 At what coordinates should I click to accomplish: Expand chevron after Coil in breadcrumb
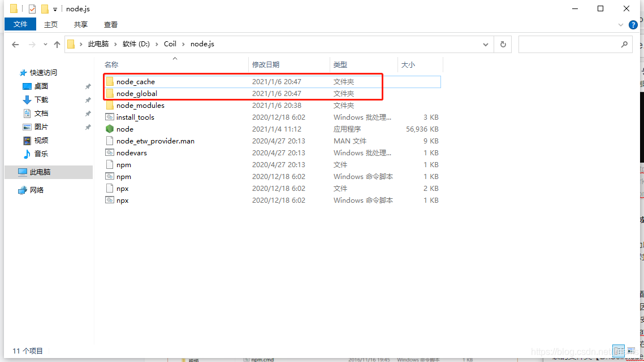183,44
